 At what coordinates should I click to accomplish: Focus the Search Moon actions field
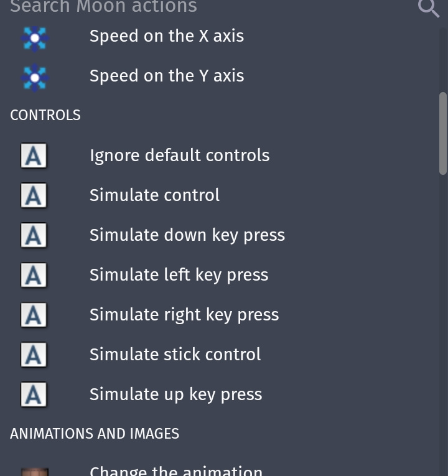[210, 7]
